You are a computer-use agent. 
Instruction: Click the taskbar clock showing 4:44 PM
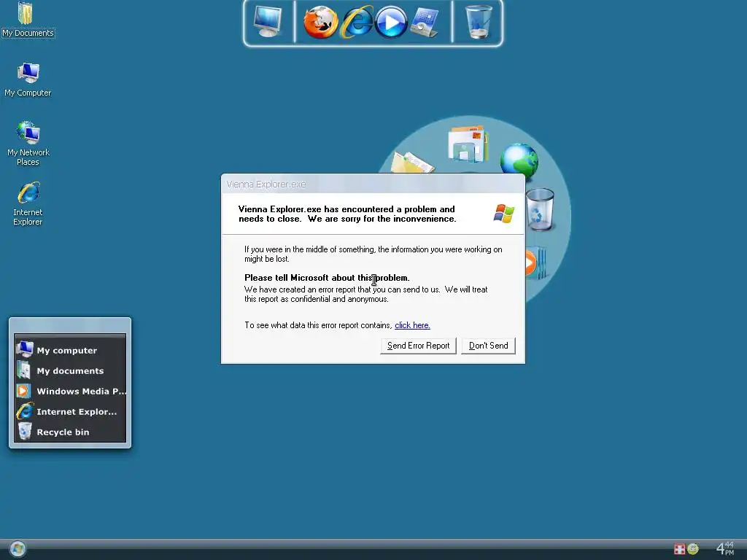(x=725, y=548)
